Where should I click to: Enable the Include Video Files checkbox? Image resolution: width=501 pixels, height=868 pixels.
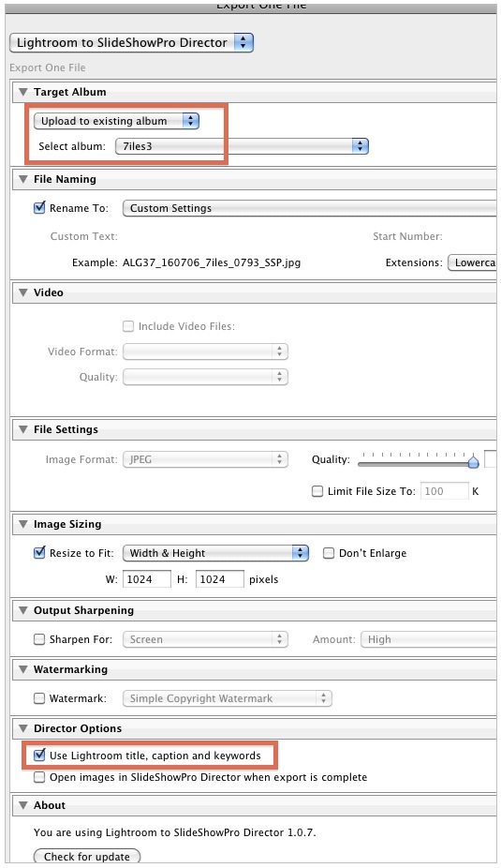point(127,326)
